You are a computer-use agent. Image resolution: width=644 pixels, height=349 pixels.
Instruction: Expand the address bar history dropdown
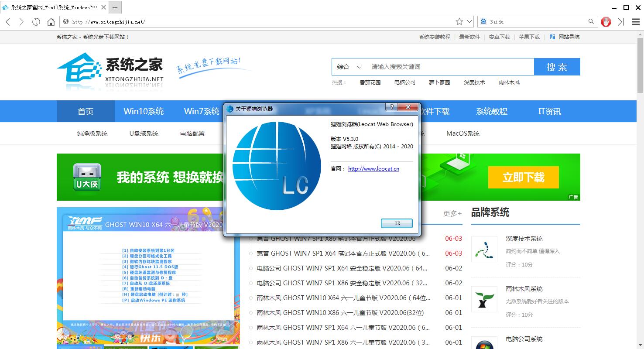click(x=469, y=21)
